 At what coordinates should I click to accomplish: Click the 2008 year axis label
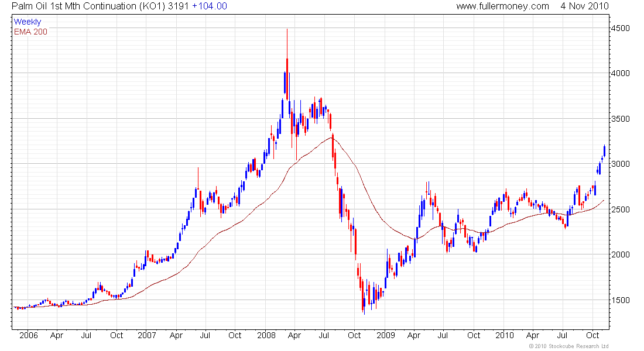point(266,335)
